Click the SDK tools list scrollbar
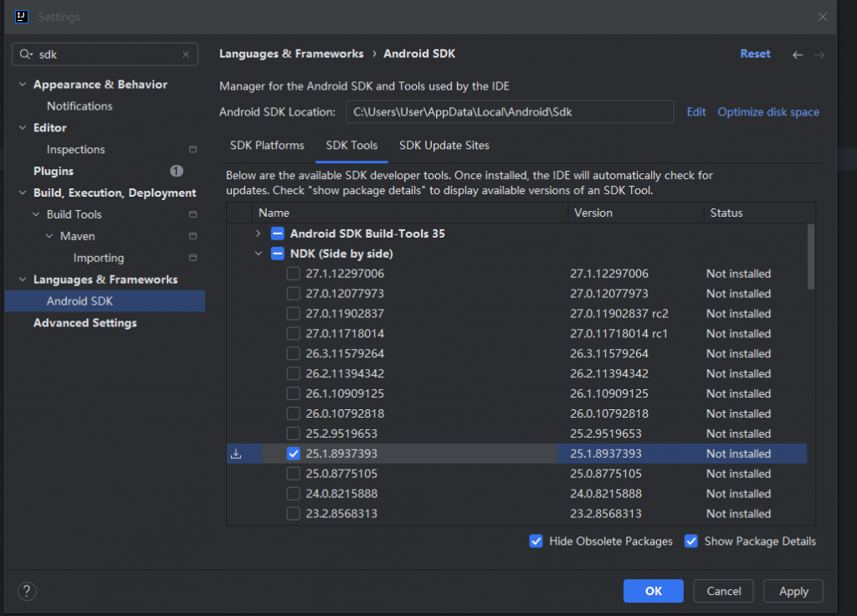The height and width of the screenshot is (616, 857). (x=810, y=257)
